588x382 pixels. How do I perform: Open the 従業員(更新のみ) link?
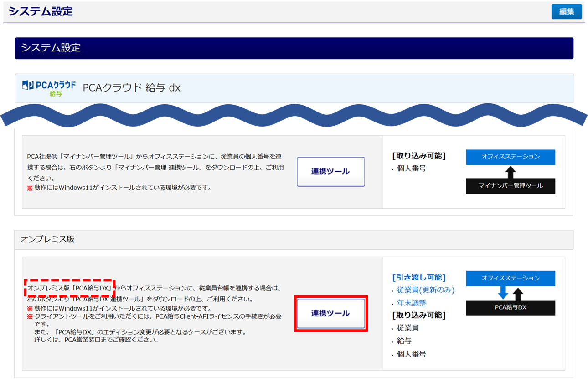[x=425, y=290]
